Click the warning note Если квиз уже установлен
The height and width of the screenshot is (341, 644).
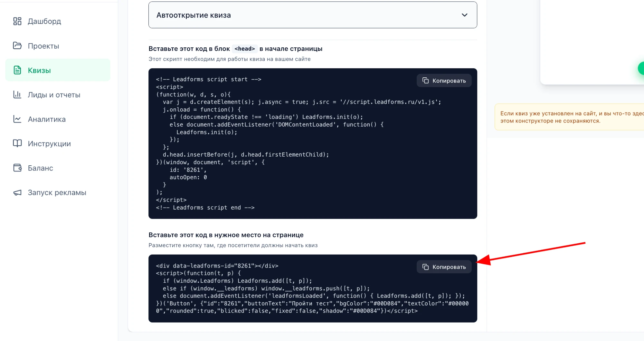click(569, 117)
